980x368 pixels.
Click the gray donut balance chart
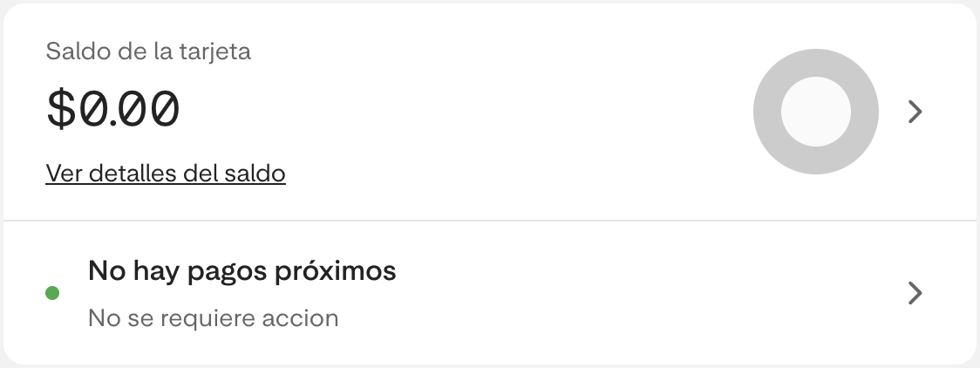click(x=815, y=112)
